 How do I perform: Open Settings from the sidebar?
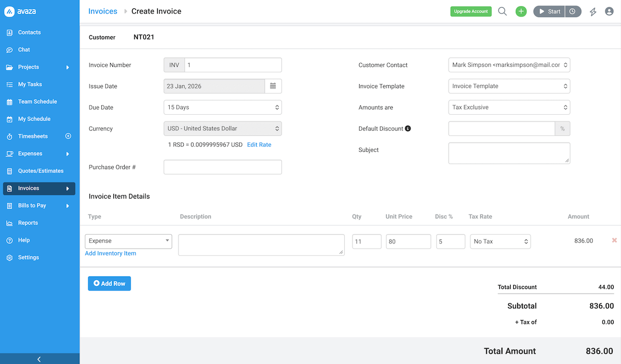(x=28, y=257)
